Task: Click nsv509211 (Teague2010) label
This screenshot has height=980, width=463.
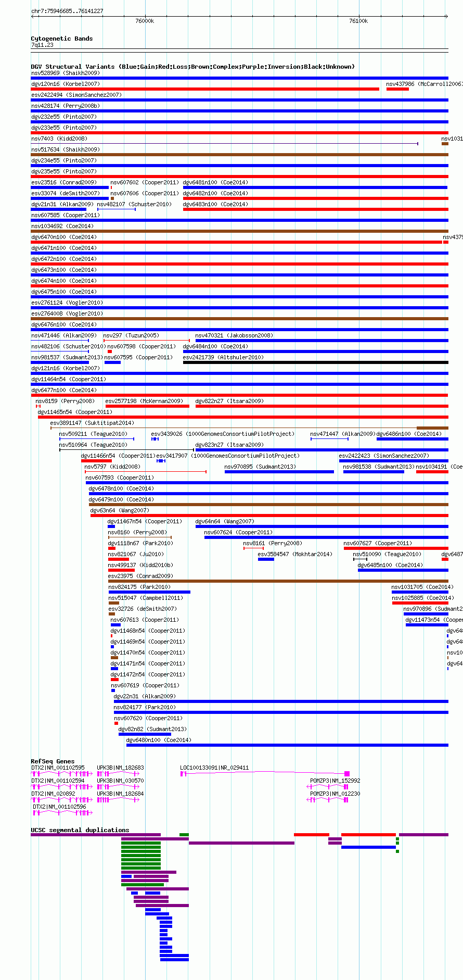Action: pos(93,434)
